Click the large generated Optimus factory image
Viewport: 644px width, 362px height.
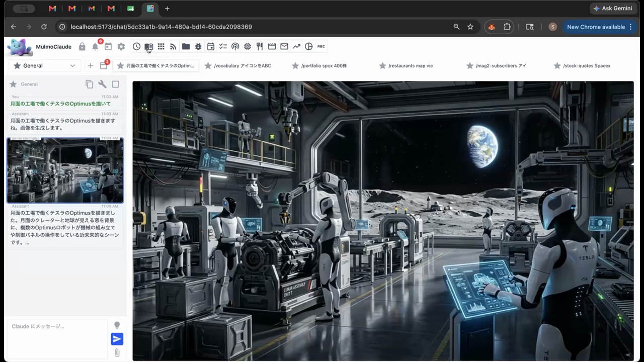tap(383, 221)
